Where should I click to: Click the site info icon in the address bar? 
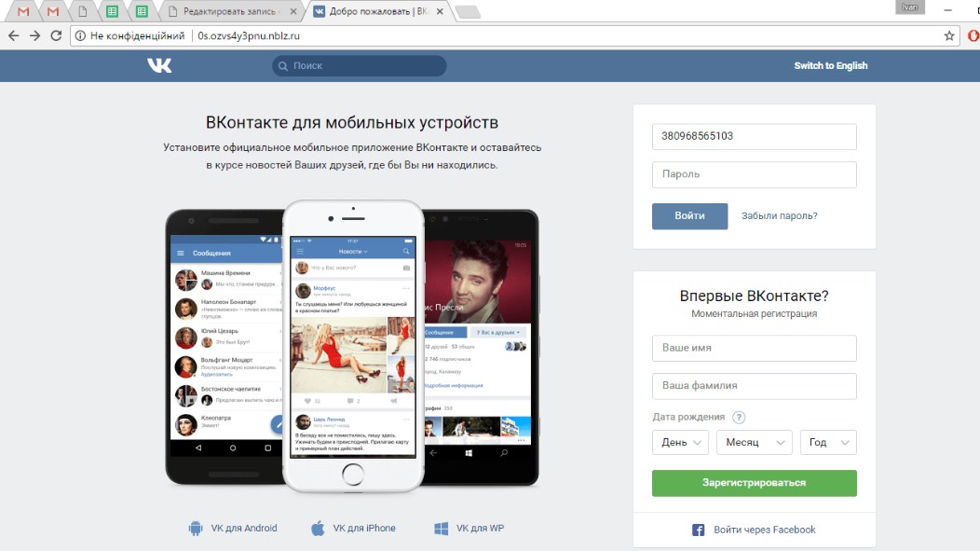tap(79, 35)
